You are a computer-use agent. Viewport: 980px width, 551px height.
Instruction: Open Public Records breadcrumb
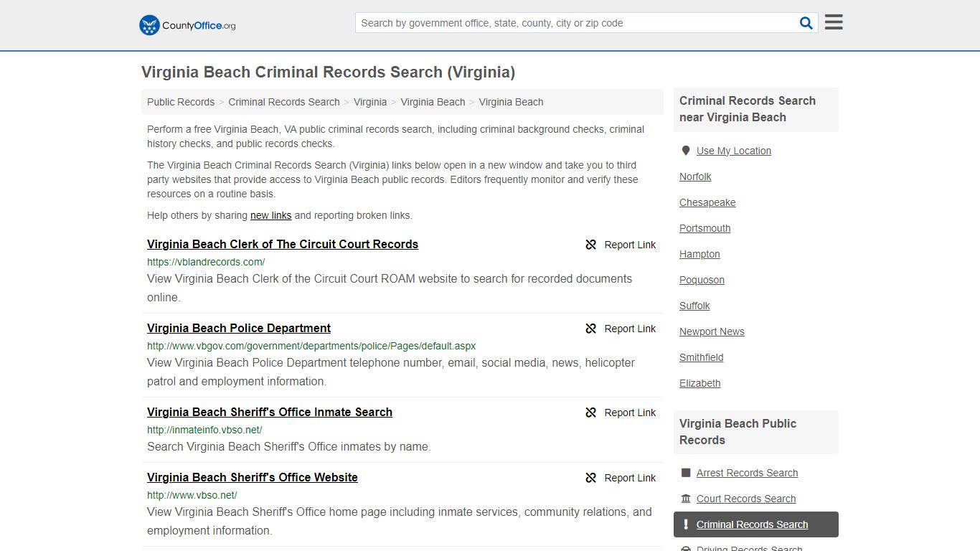pyautogui.click(x=181, y=102)
